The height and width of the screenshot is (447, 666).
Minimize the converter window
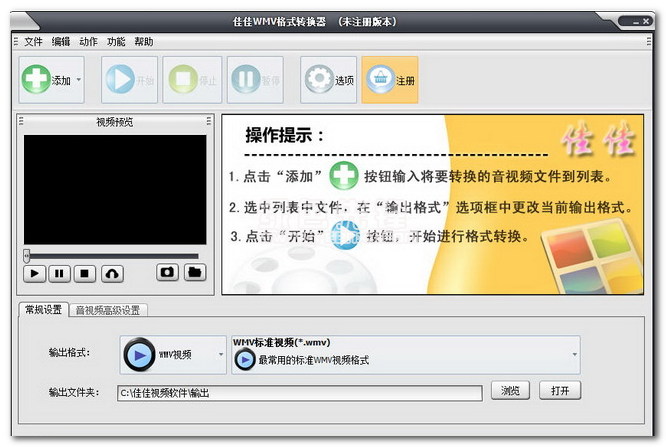tap(636, 22)
